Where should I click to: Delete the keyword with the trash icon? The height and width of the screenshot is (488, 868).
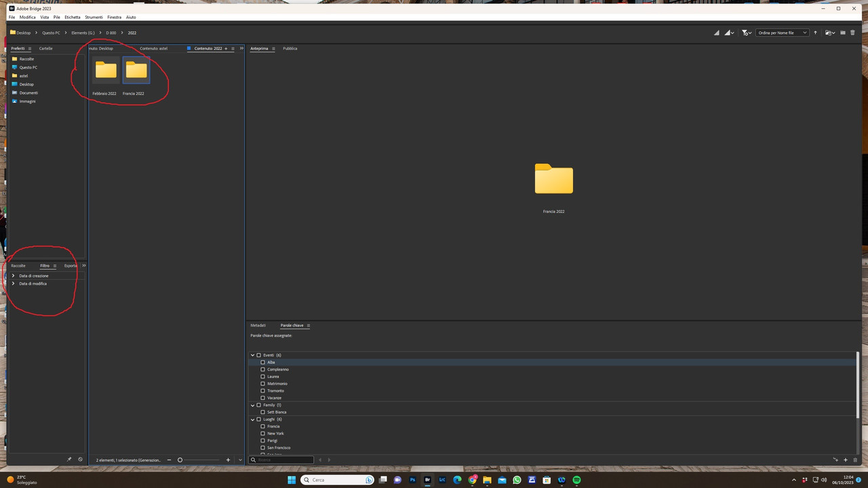[x=855, y=460]
